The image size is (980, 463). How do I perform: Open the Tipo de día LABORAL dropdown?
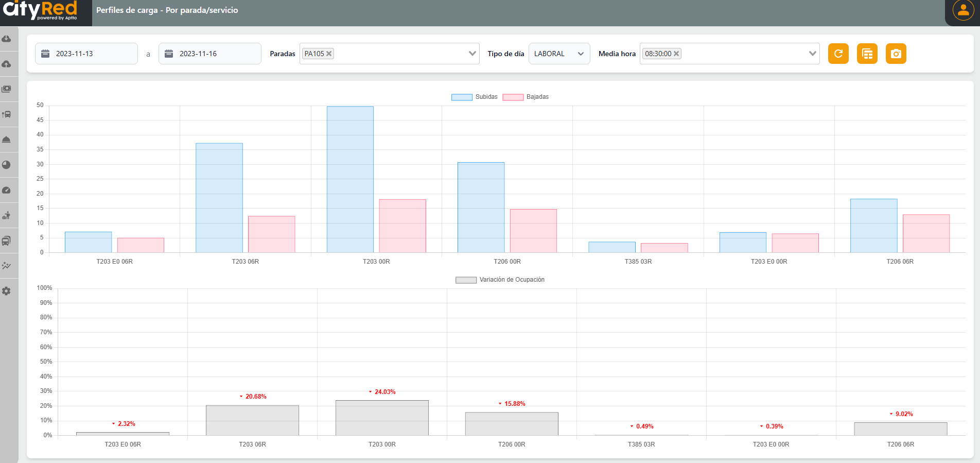coord(559,54)
